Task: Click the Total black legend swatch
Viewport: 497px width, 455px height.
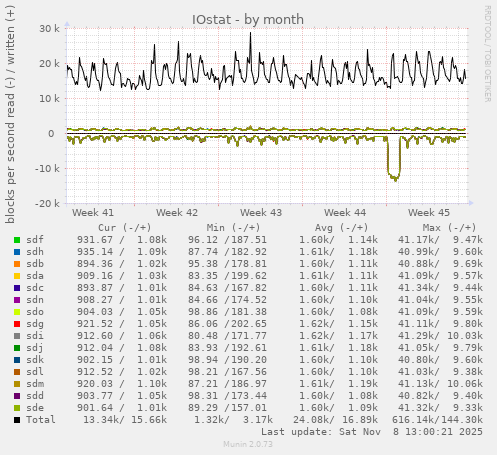Action: [17, 420]
